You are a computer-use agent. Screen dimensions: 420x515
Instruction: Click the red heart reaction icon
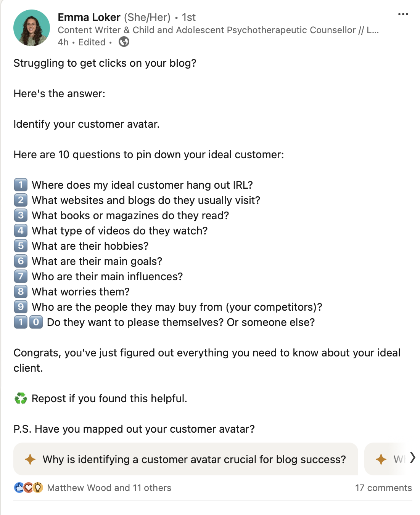28,488
